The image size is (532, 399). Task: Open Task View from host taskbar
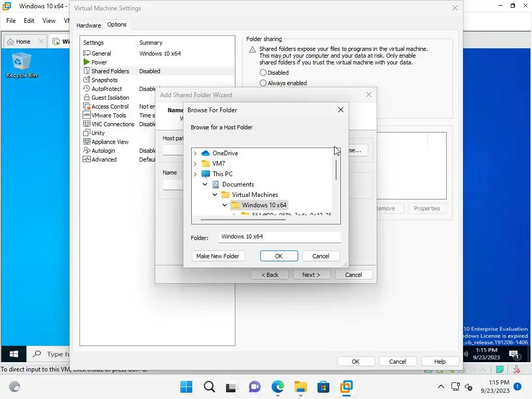[231, 387]
